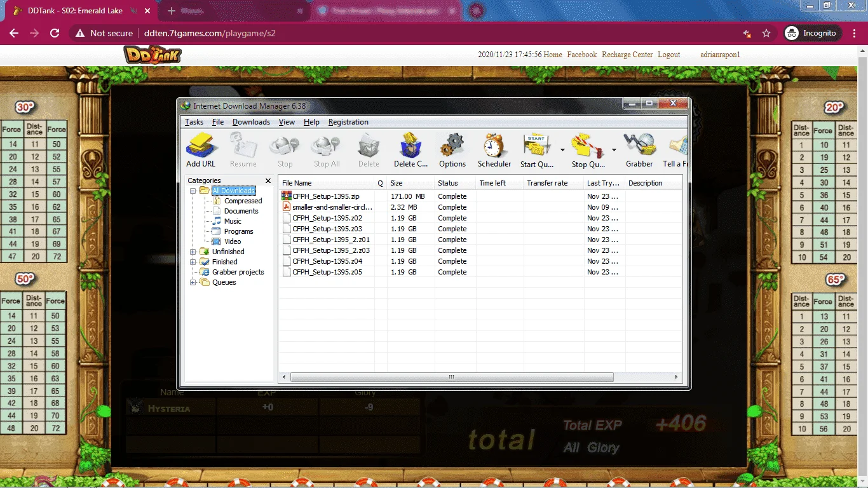Open the Options gear icon

coord(452,151)
